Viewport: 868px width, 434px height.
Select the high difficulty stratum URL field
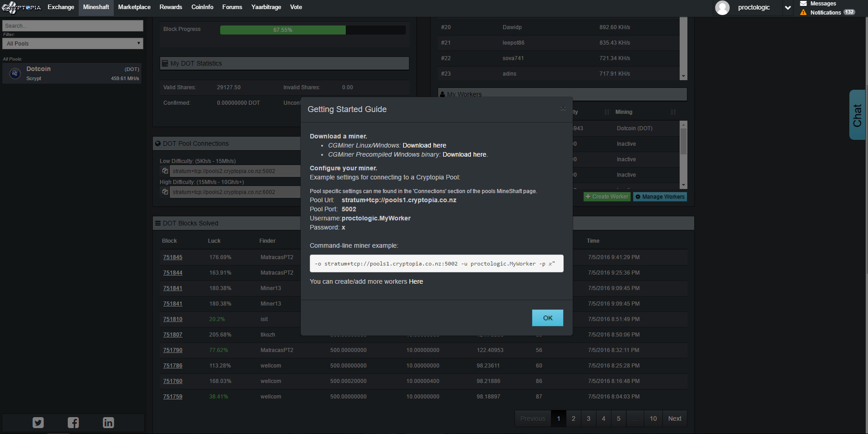[235, 192]
